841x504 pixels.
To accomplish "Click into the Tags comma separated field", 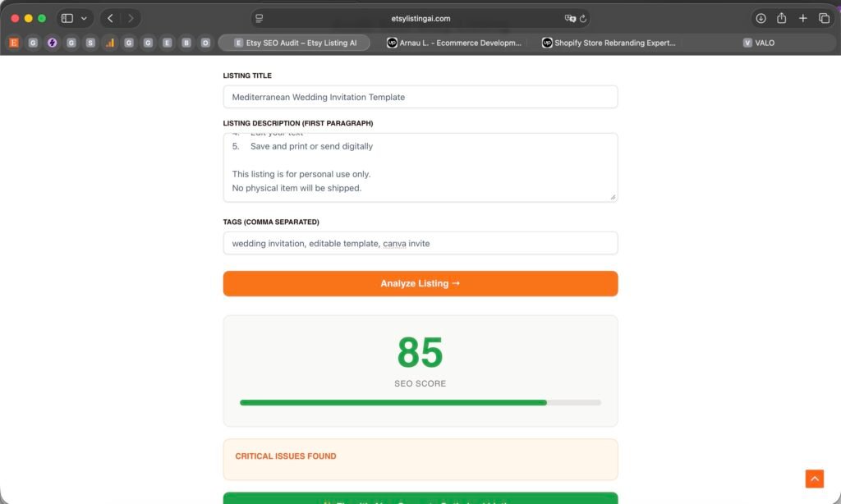I will (x=420, y=243).
